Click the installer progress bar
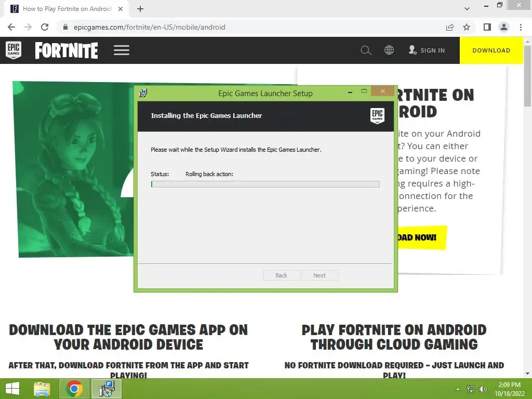This screenshot has width=532, height=399. coord(265,184)
